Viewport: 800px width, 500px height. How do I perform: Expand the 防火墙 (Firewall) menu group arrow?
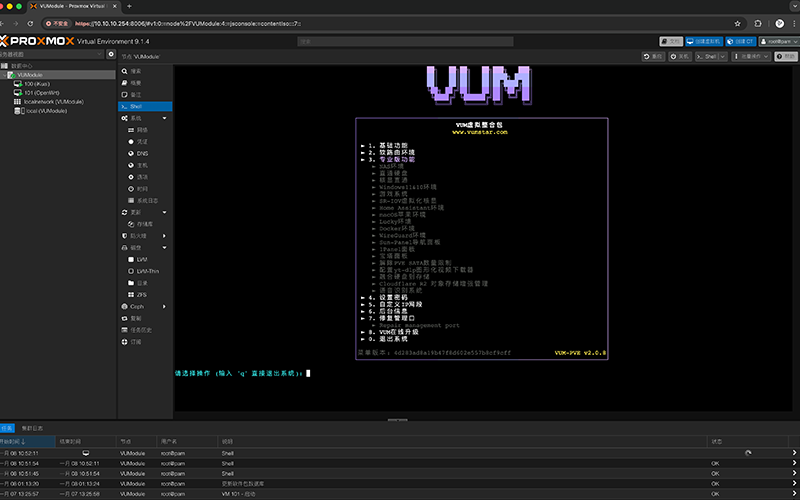pyautogui.click(x=164, y=236)
